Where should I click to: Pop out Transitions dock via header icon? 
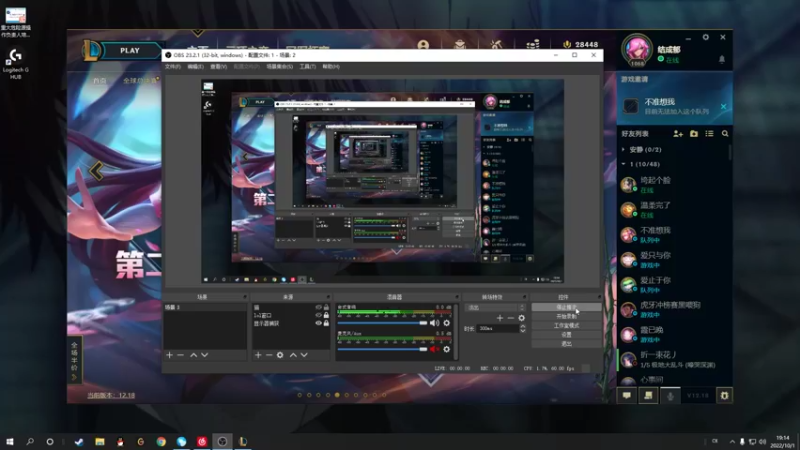524,297
